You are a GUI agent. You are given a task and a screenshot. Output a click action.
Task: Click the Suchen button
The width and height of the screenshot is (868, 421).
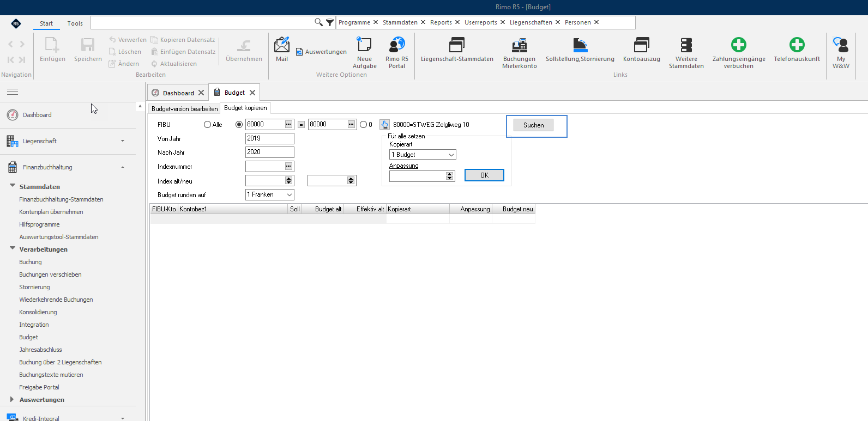tap(533, 125)
